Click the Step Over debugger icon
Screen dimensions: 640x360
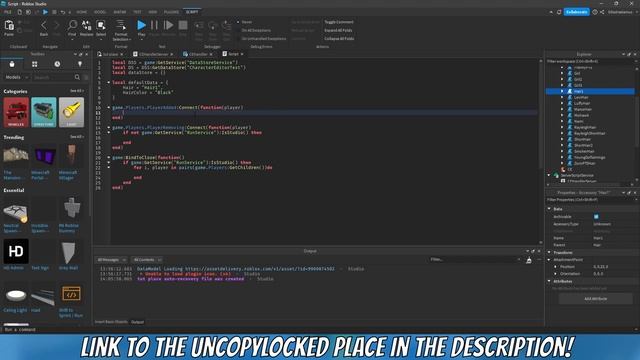(213, 26)
